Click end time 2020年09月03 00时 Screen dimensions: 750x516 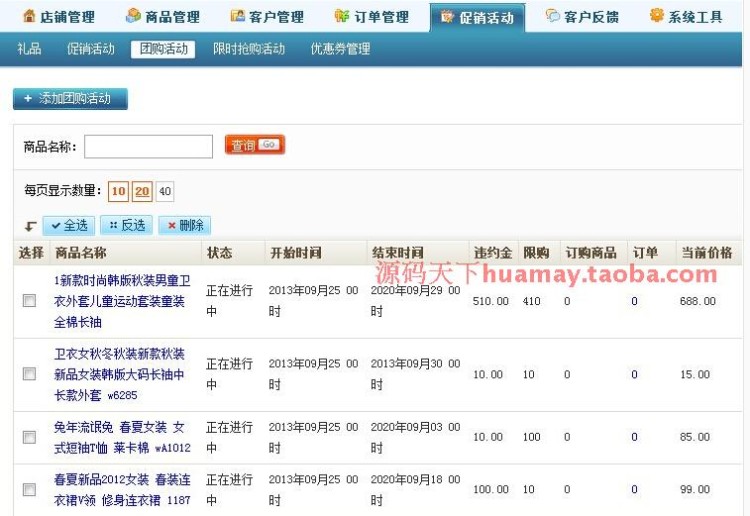[415, 437]
